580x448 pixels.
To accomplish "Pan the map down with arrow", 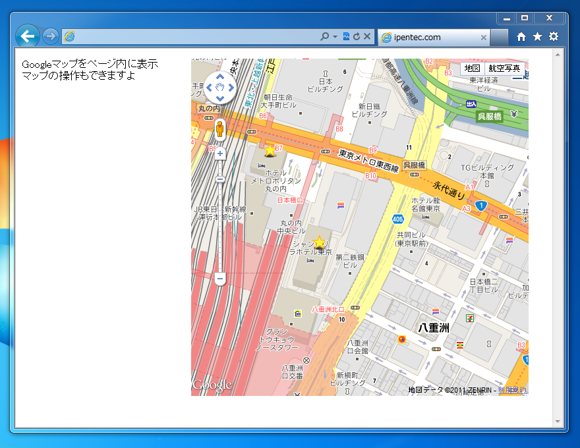I will [x=220, y=98].
